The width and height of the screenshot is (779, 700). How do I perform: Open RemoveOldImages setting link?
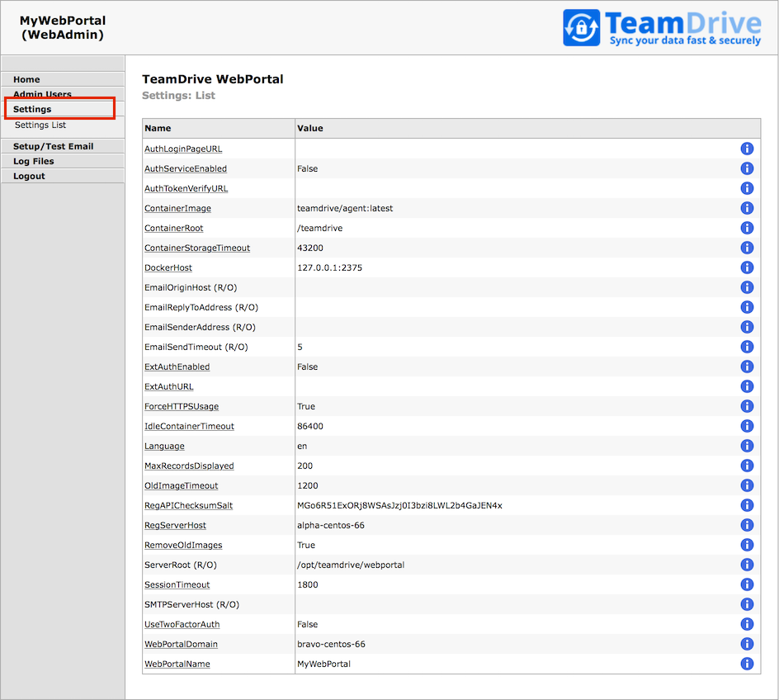tap(183, 546)
